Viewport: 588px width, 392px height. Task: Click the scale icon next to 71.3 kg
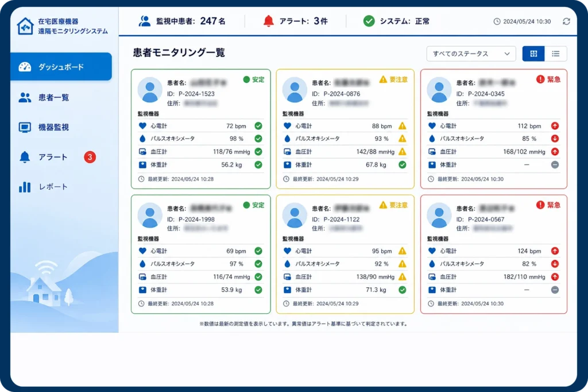[x=287, y=290]
